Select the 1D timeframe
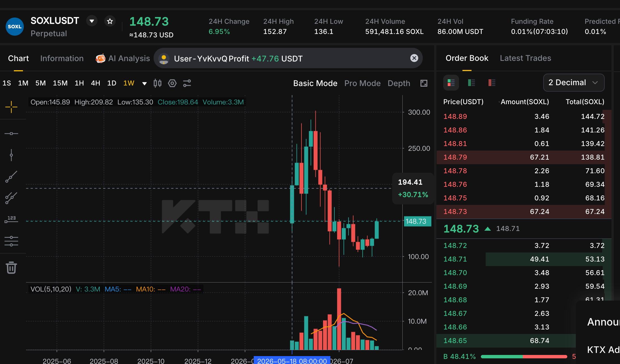 tap(112, 83)
